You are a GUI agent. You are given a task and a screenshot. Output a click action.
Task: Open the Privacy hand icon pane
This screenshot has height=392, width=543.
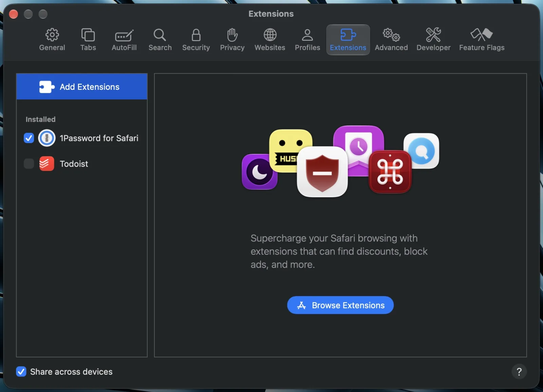click(x=232, y=40)
